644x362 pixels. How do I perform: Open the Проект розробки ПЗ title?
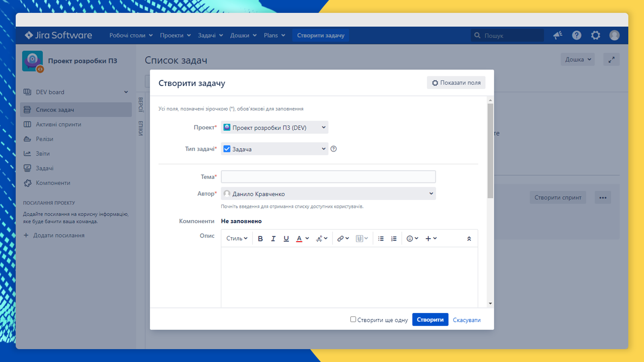point(83,61)
